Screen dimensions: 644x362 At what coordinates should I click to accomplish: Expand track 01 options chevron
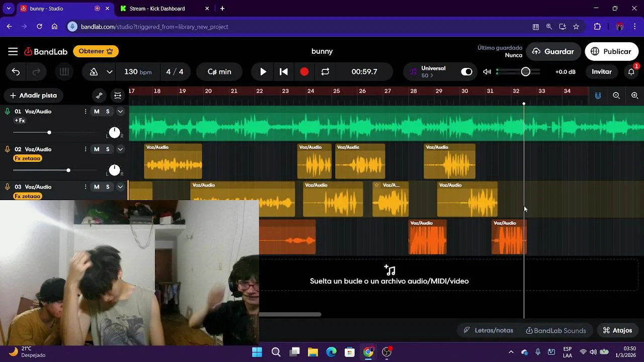tap(120, 112)
